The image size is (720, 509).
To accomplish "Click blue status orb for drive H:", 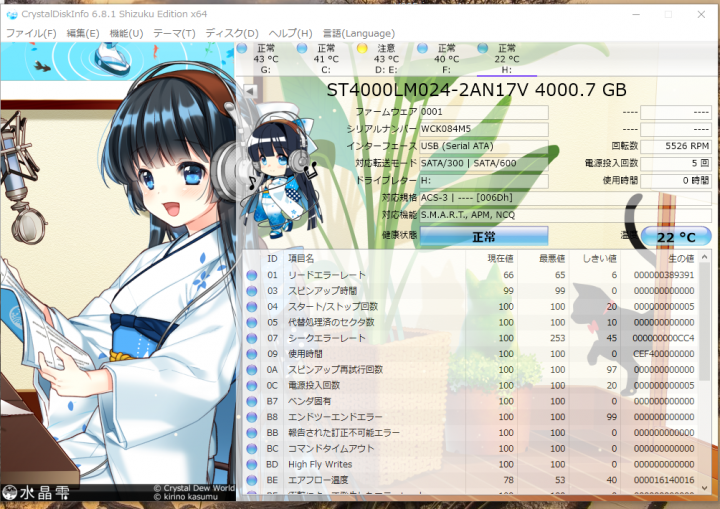I will (x=483, y=48).
